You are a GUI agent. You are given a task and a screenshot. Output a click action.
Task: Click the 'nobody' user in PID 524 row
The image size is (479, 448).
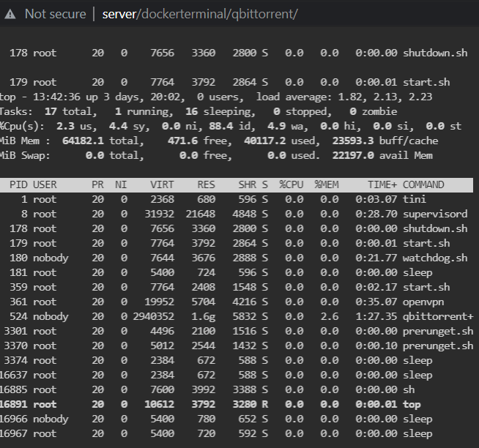[x=51, y=317]
